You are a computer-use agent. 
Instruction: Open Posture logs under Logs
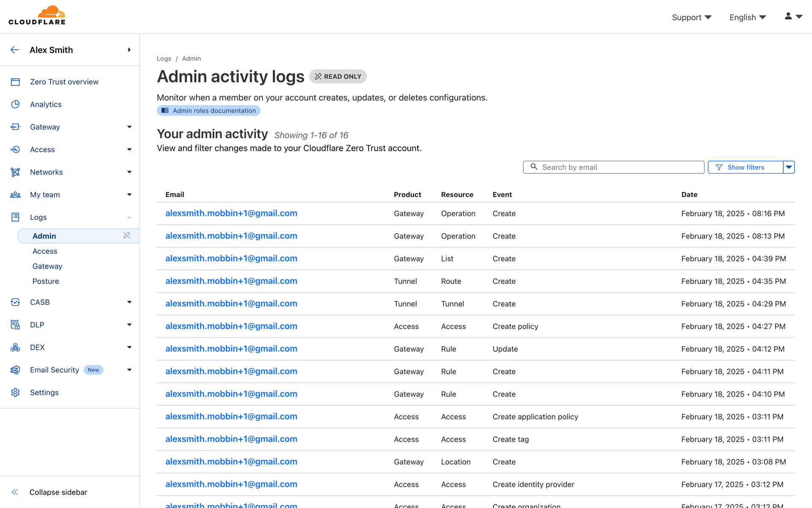(x=46, y=281)
